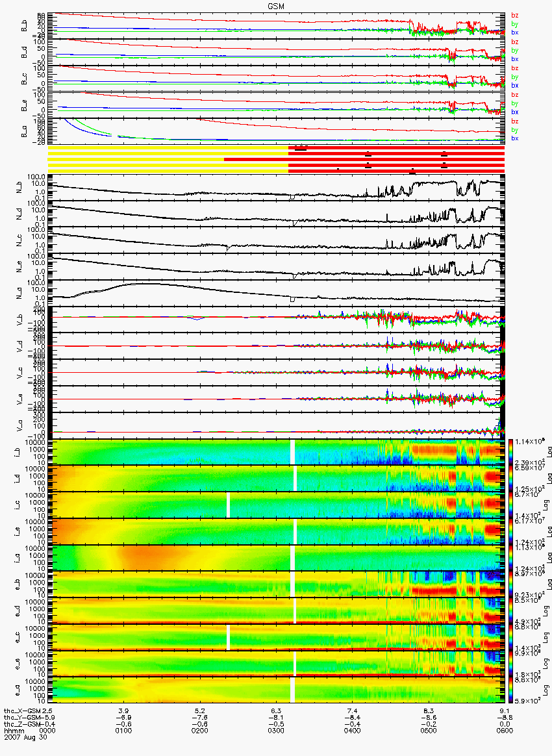Click the color bar of i_c spectrogram
Screen dimensions: 552x756
tap(512, 505)
